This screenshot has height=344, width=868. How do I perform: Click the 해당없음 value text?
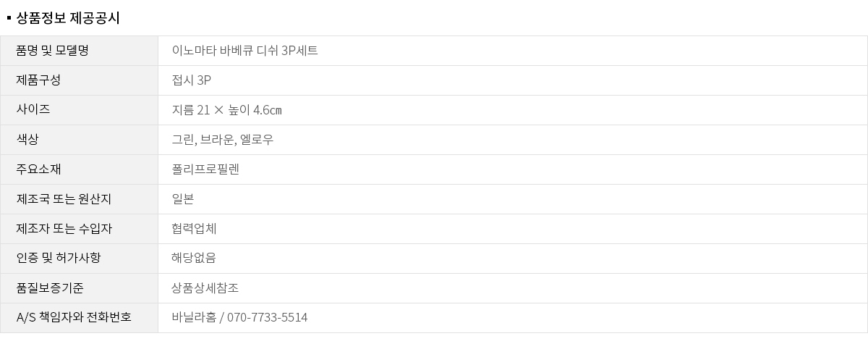pos(194,259)
